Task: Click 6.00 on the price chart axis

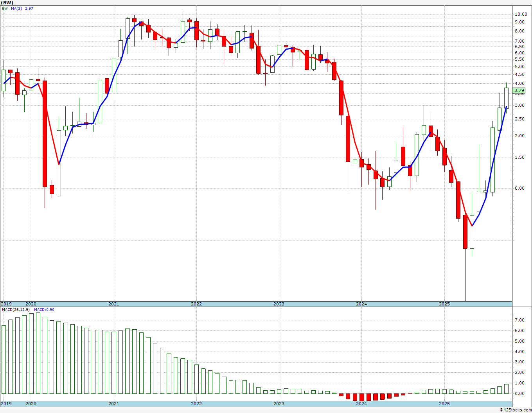Action: [519, 53]
